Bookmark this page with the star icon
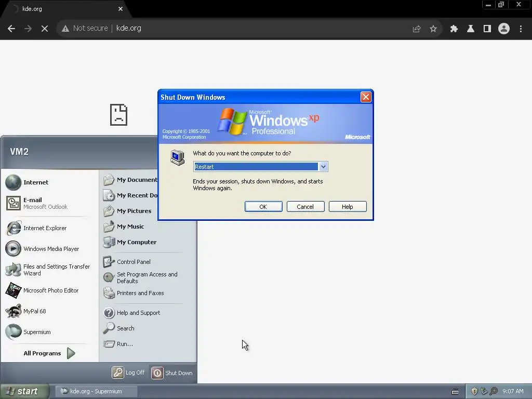 tap(433, 29)
